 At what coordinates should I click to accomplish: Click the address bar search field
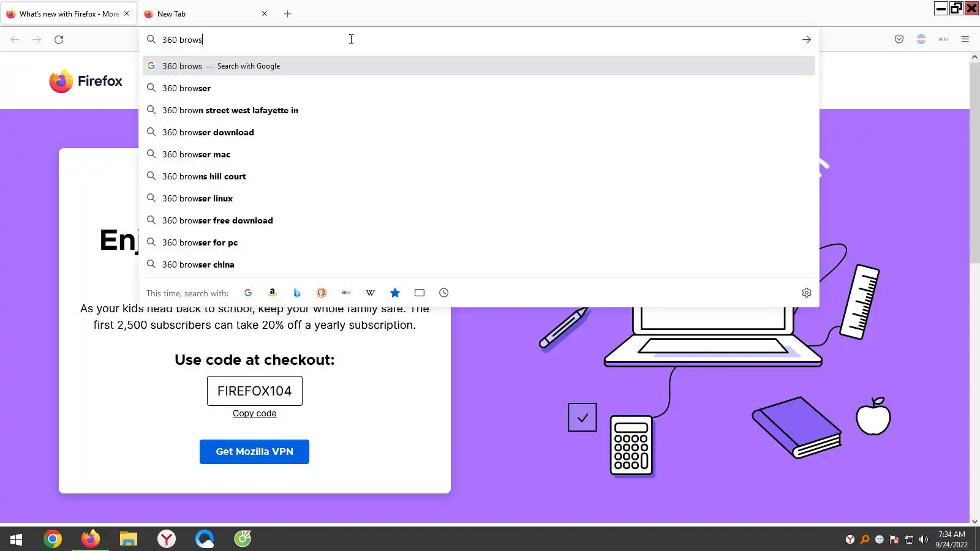coord(478,40)
